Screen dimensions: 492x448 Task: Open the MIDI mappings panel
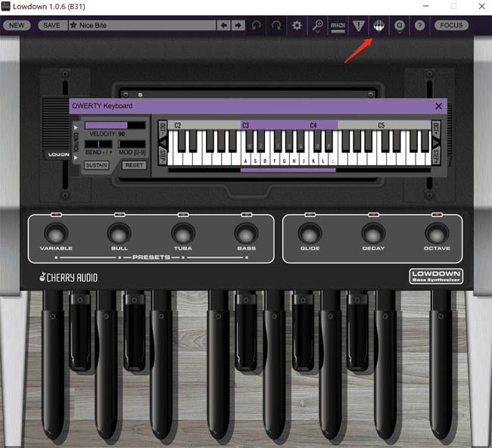click(x=338, y=26)
